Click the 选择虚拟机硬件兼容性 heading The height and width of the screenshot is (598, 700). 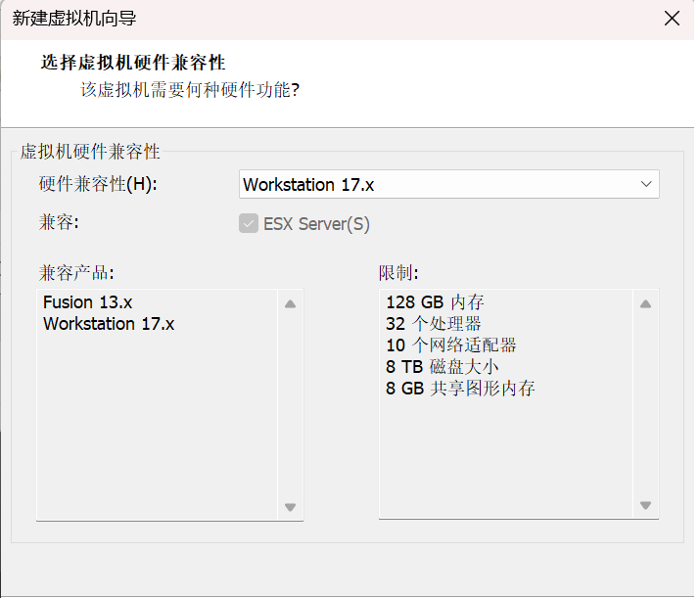pyautogui.click(x=133, y=63)
